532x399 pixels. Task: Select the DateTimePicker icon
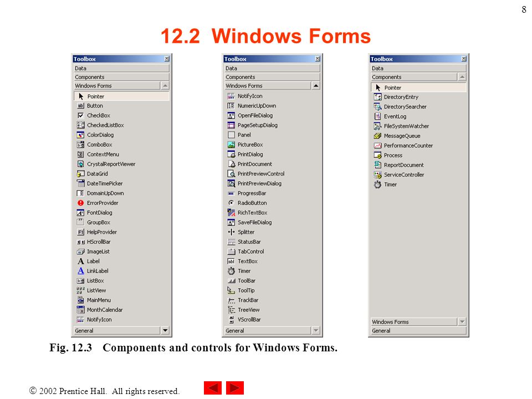[x=80, y=183]
